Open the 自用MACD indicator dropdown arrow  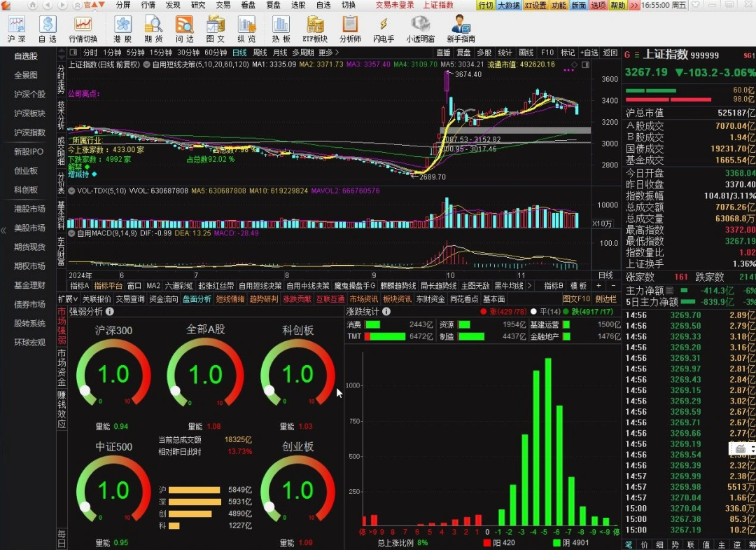[x=71, y=233]
